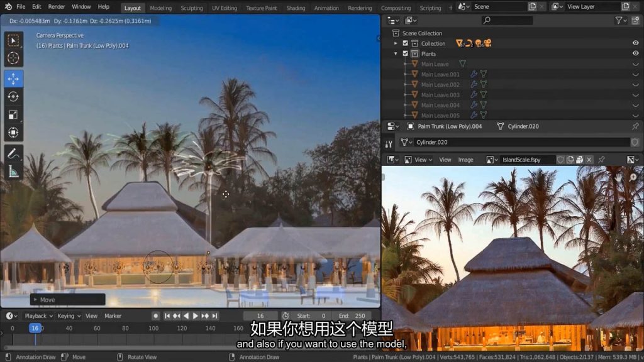Viewport: 644px width, 362px height.
Task: Open Image menu in image editor
Action: pos(466,160)
